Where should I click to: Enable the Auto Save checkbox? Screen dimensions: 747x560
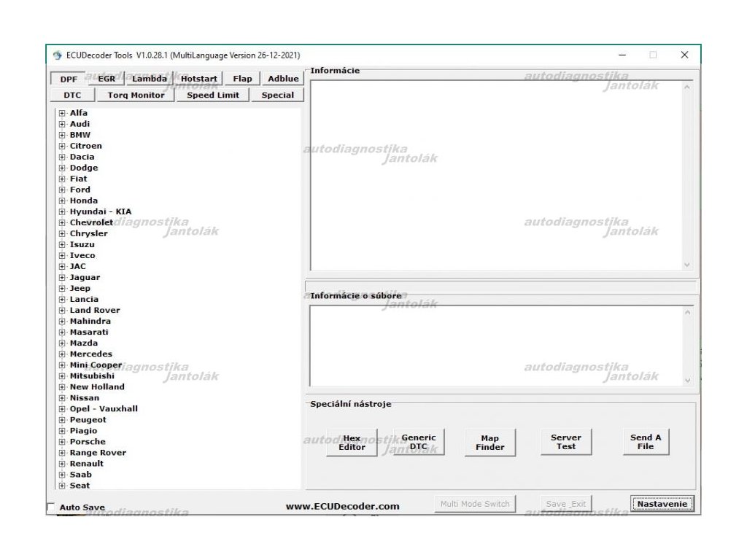click(x=51, y=507)
